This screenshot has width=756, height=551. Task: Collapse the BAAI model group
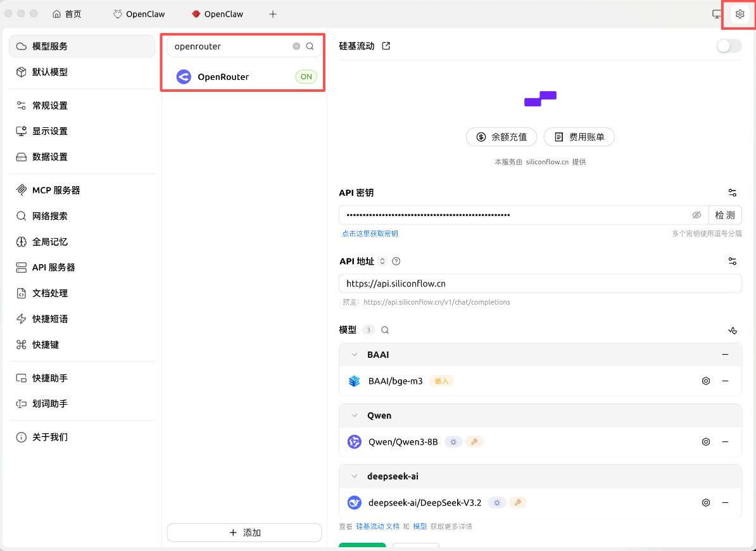pos(355,355)
